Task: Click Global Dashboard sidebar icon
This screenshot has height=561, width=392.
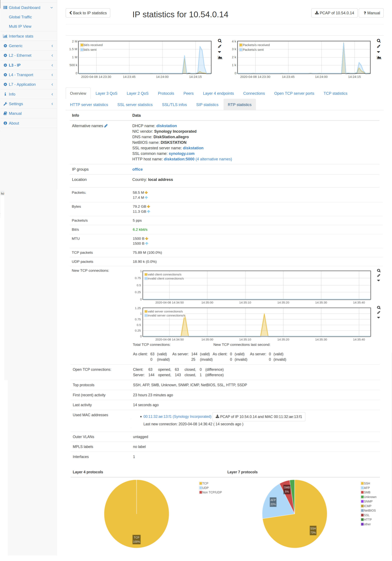Action: (5, 8)
